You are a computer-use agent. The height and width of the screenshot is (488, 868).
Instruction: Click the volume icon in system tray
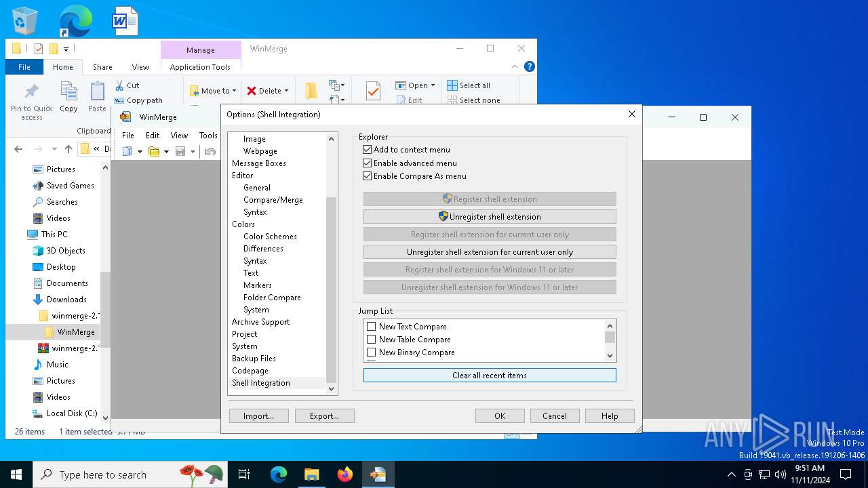(x=781, y=474)
